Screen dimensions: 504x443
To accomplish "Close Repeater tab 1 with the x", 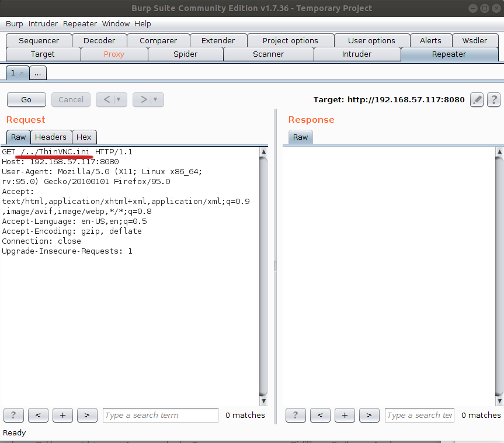I will click(22, 74).
